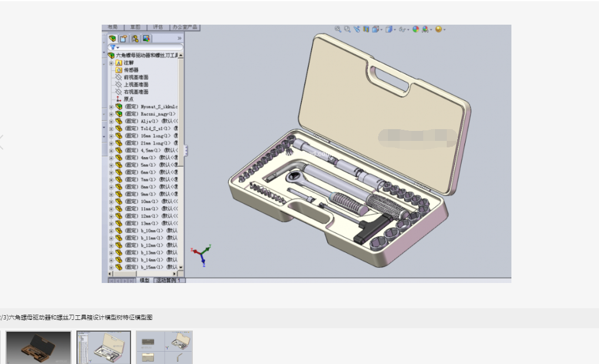
Task: Expand the Racsni_nagy<1> subassembly node
Action: 111,114
